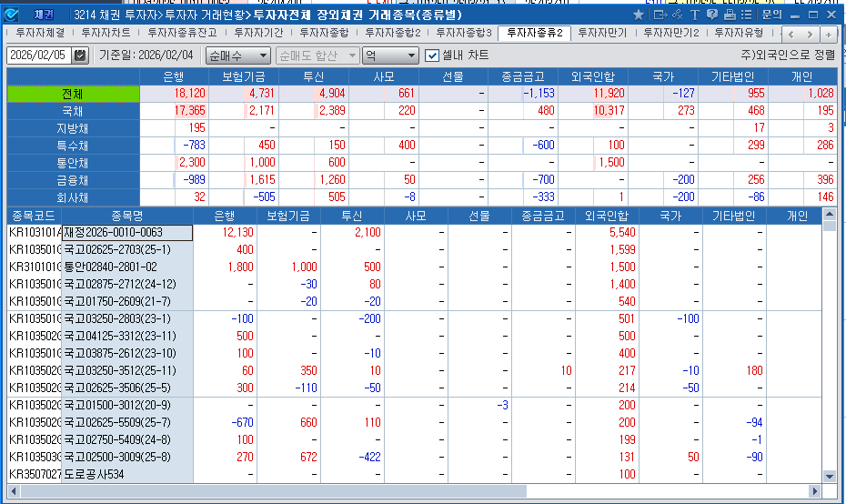846x504 pixels.
Task: Select bond 국고01500-3012(20-9)
Action: coord(127,405)
